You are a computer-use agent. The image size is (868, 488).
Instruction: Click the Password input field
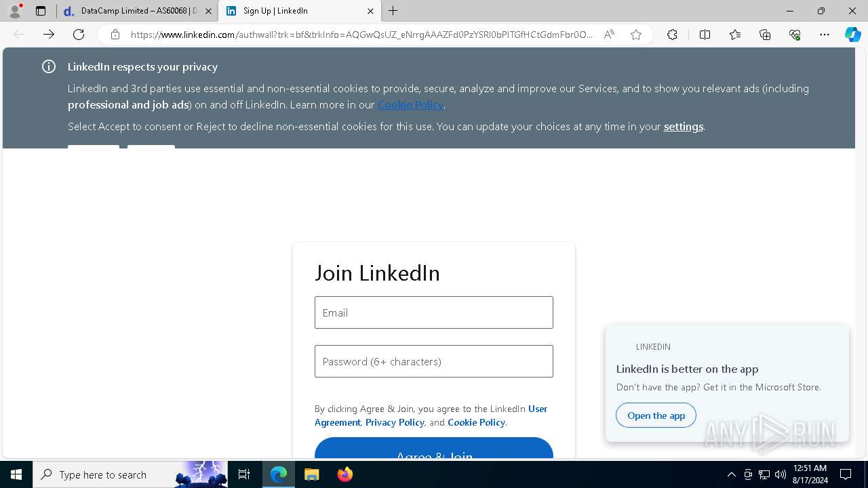[x=434, y=361]
